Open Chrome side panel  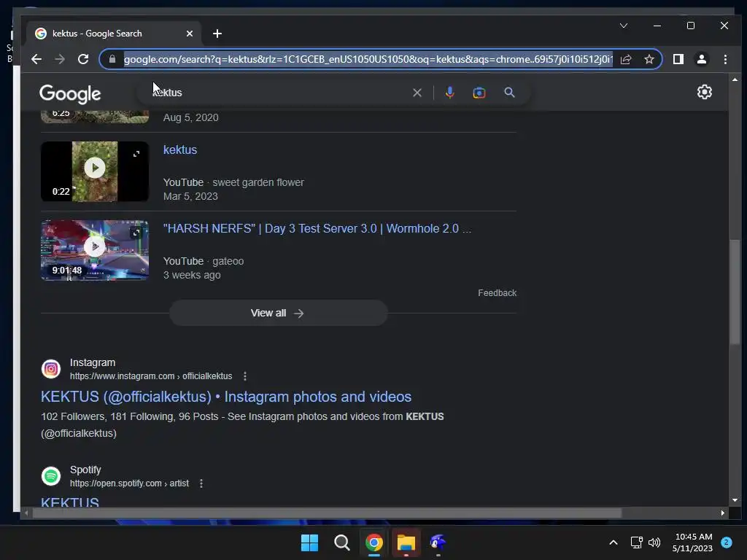(x=678, y=59)
